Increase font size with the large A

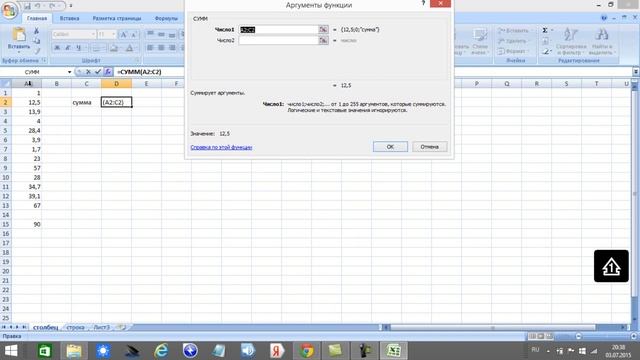(x=123, y=35)
